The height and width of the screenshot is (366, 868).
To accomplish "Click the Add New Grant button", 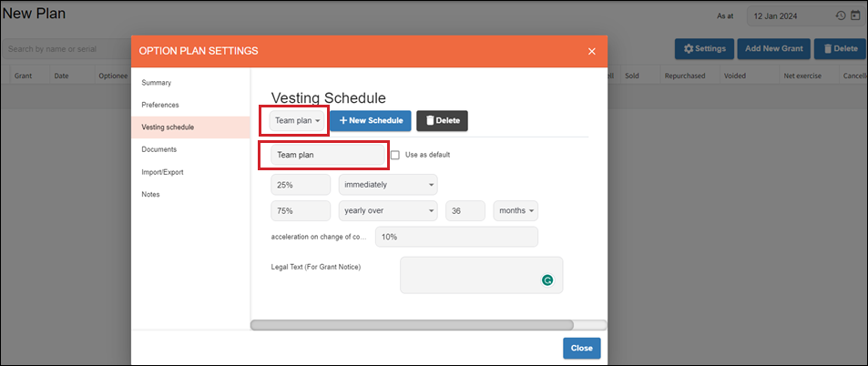I will coord(772,48).
